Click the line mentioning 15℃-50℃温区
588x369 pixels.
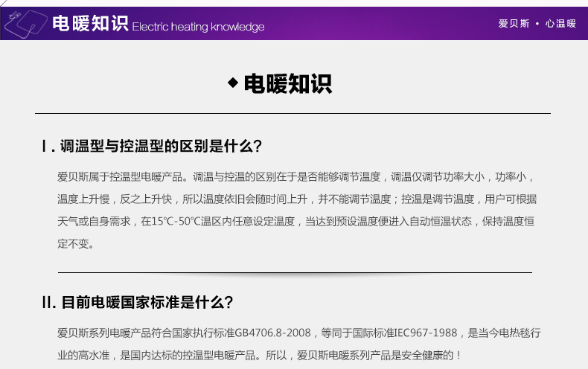click(295, 222)
